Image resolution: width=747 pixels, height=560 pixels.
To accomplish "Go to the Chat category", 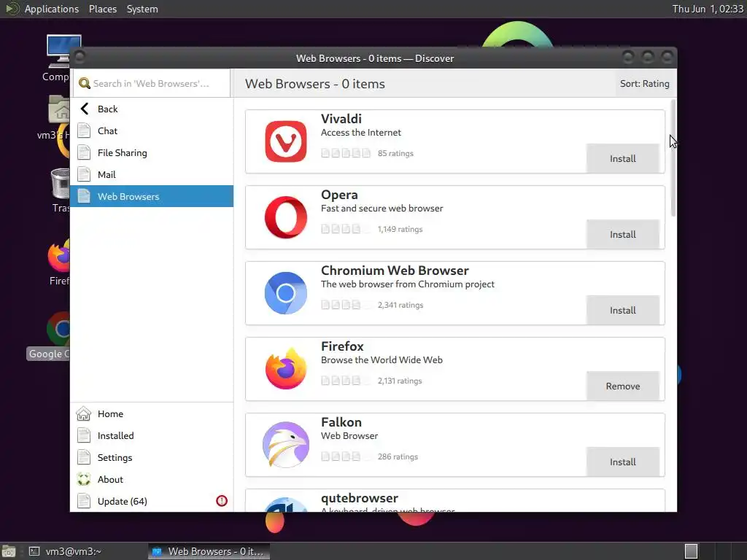I will 152,131.
